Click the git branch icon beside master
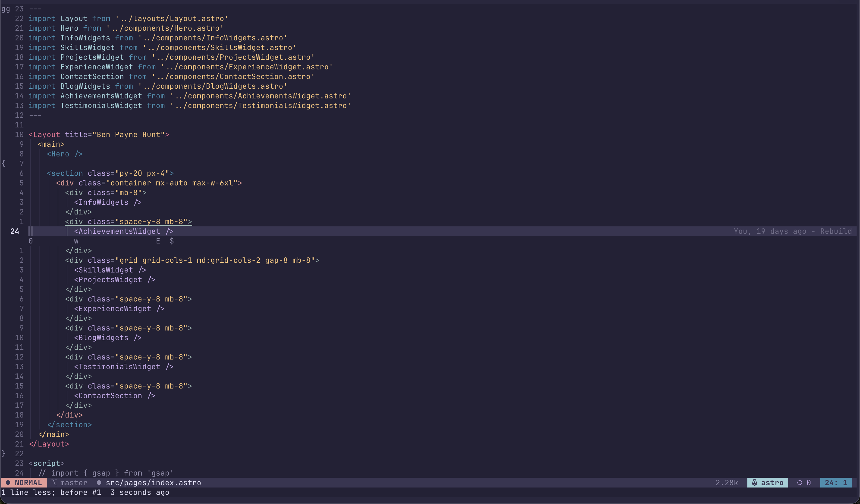The width and height of the screenshot is (860, 504). (54, 482)
